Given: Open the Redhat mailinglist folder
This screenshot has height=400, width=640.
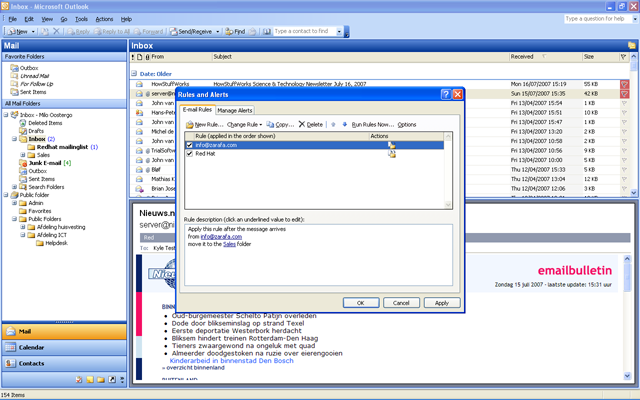Looking at the screenshot, I should (x=63, y=147).
